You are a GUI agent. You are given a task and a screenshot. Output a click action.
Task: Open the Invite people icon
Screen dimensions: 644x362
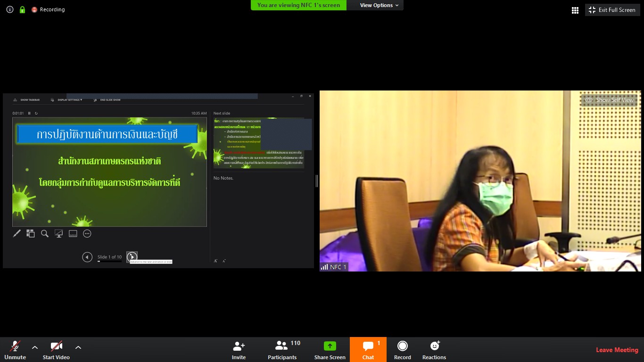pyautogui.click(x=239, y=346)
